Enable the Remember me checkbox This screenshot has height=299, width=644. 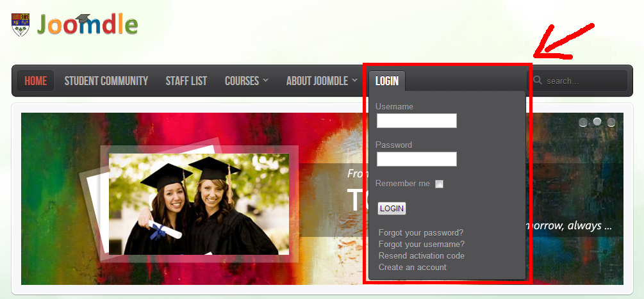(x=439, y=184)
